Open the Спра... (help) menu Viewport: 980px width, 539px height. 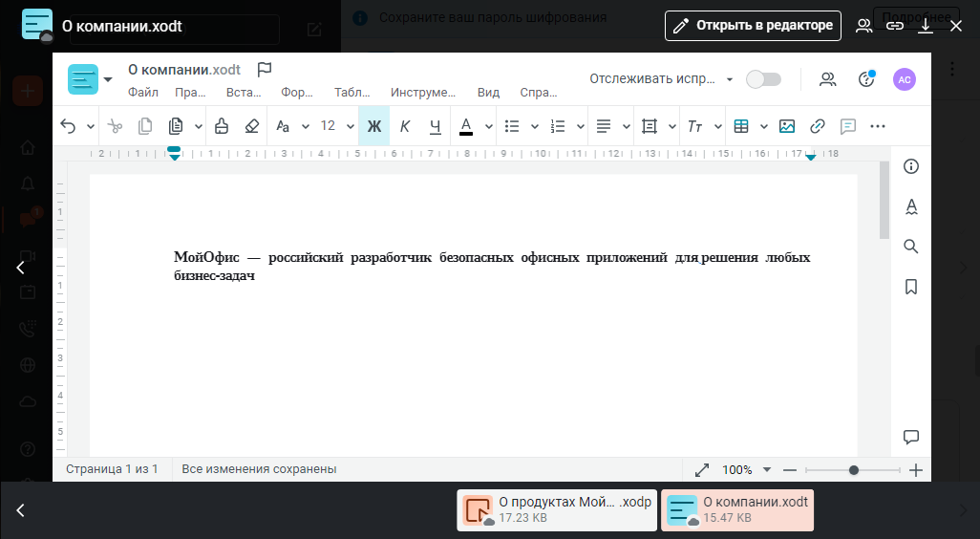(539, 93)
